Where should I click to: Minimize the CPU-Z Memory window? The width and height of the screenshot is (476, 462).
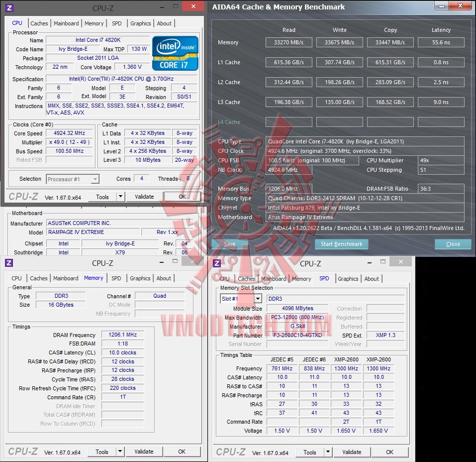click(x=162, y=262)
